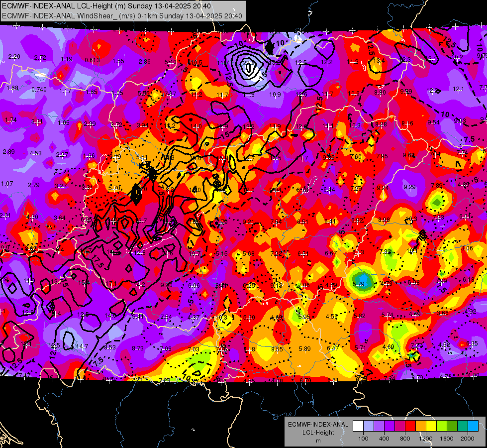
Task: Click the orange legend swatch left of 1200
Action: pyautogui.click(x=421, y=426)
